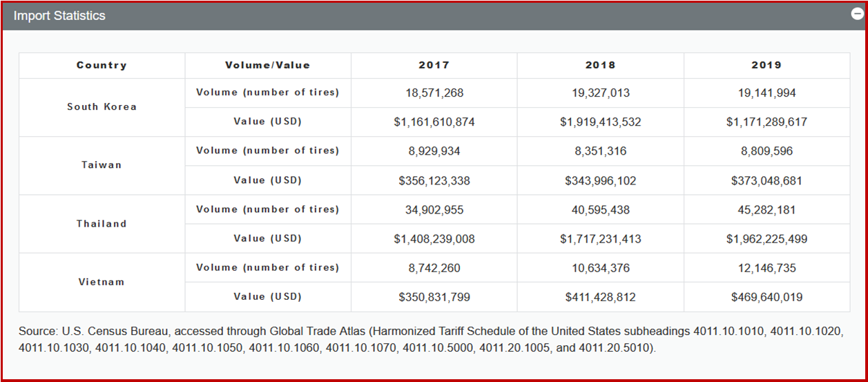
Task: Select the Taiwan row label
Action: coord(102,166)
